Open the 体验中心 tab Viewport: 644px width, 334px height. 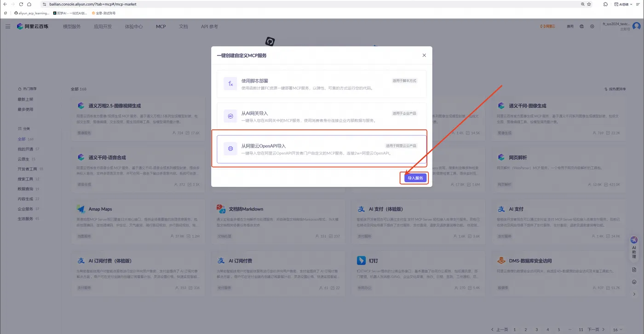(x=134, y=27)
